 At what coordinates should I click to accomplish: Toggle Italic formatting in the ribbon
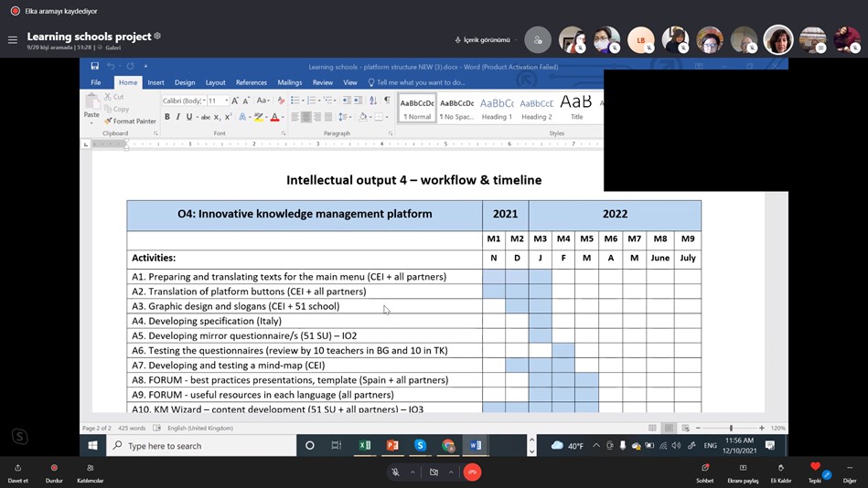pos(178,117)
